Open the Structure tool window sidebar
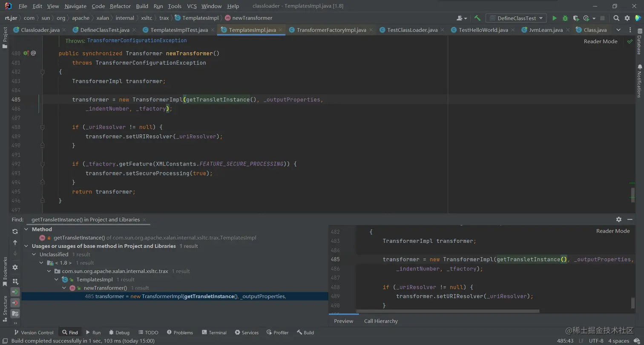 [x=5, y=308]
